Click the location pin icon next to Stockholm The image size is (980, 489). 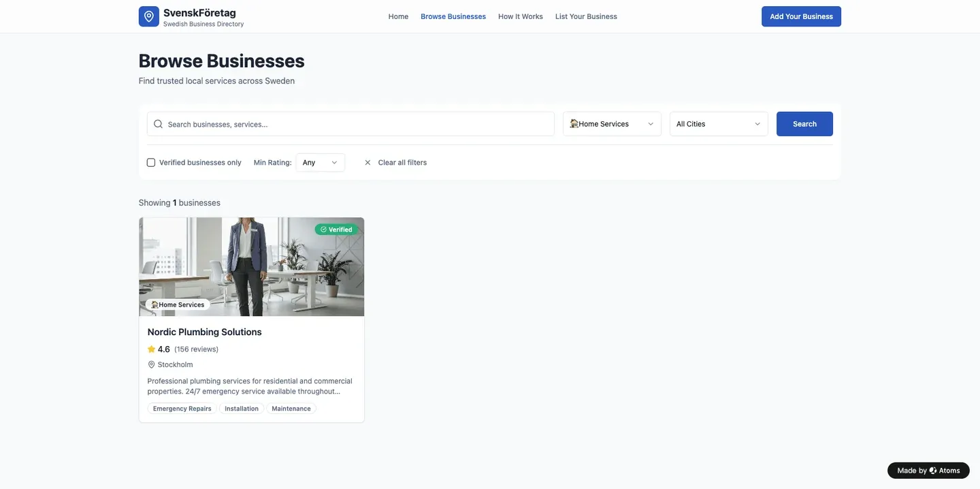coord(151,365)
